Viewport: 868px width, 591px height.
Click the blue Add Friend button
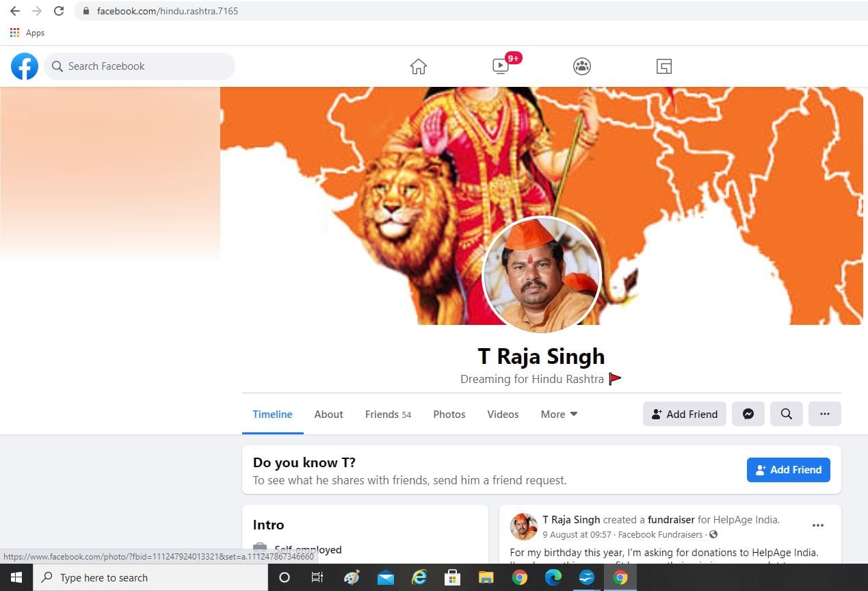(788, 469)
